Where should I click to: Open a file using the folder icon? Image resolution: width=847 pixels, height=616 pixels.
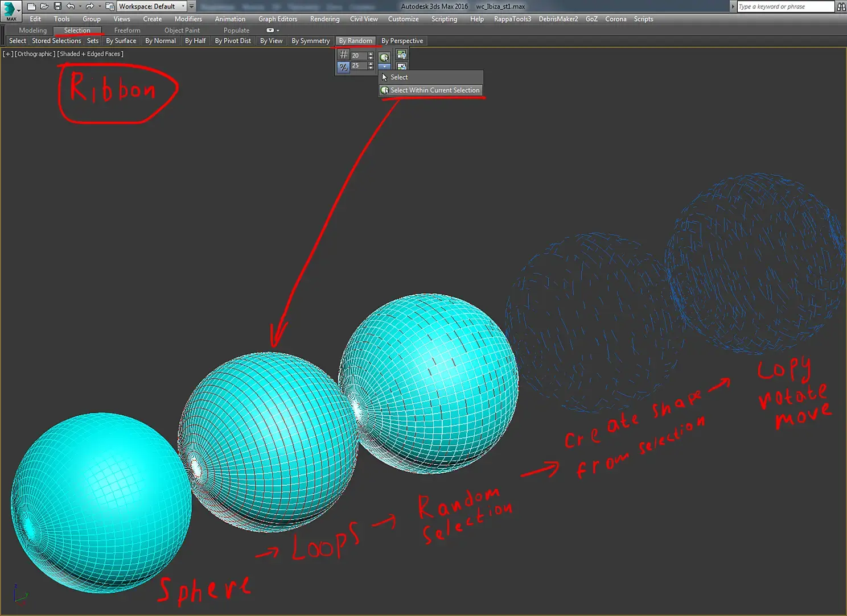click(x=44, y=6)
